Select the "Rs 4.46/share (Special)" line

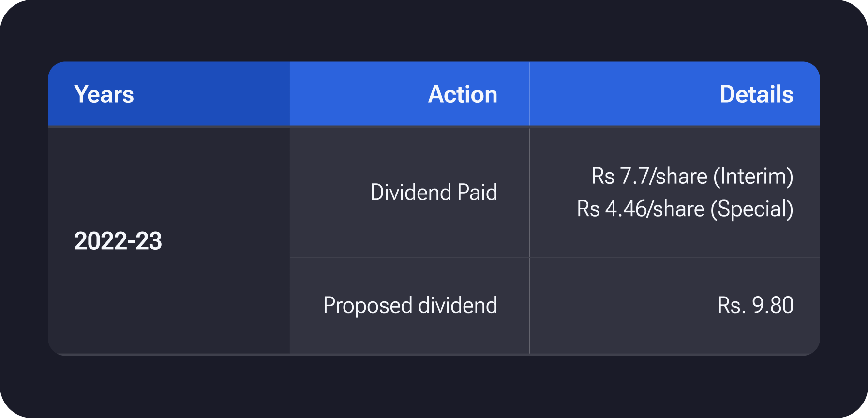[685, 209]
